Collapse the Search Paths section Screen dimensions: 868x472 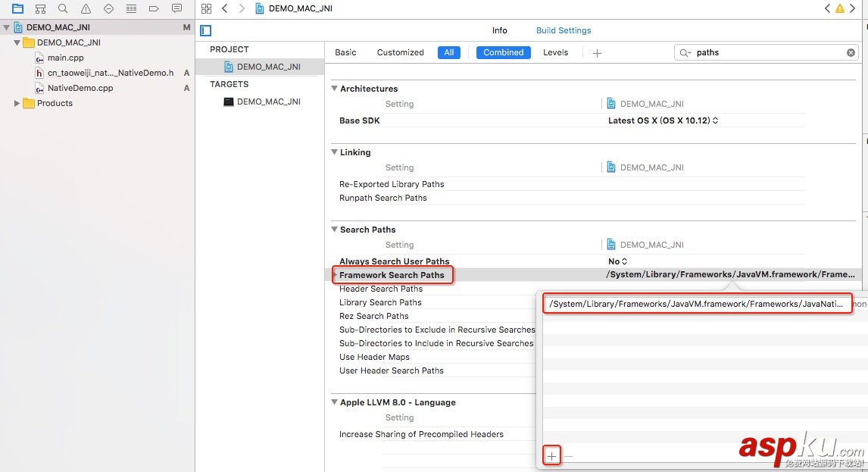[x=335, y=230]
